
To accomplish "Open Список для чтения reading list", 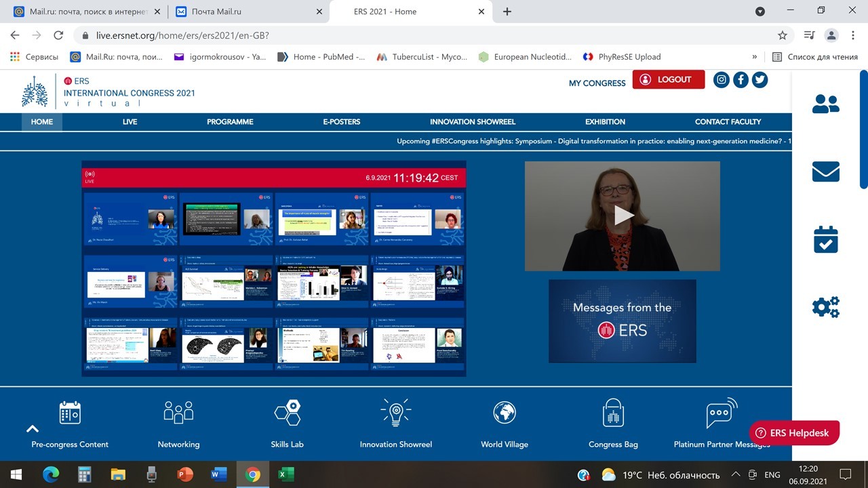I will point(815,57).
